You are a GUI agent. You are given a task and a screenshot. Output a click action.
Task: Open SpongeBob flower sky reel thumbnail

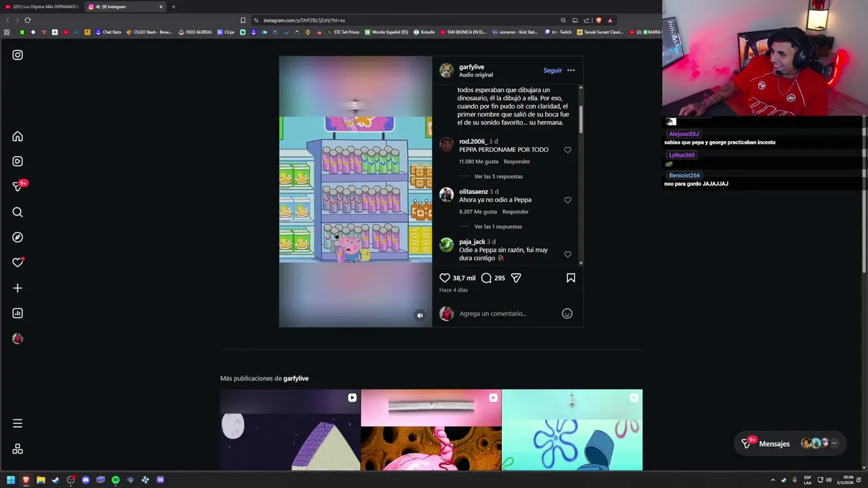(572, 430)
